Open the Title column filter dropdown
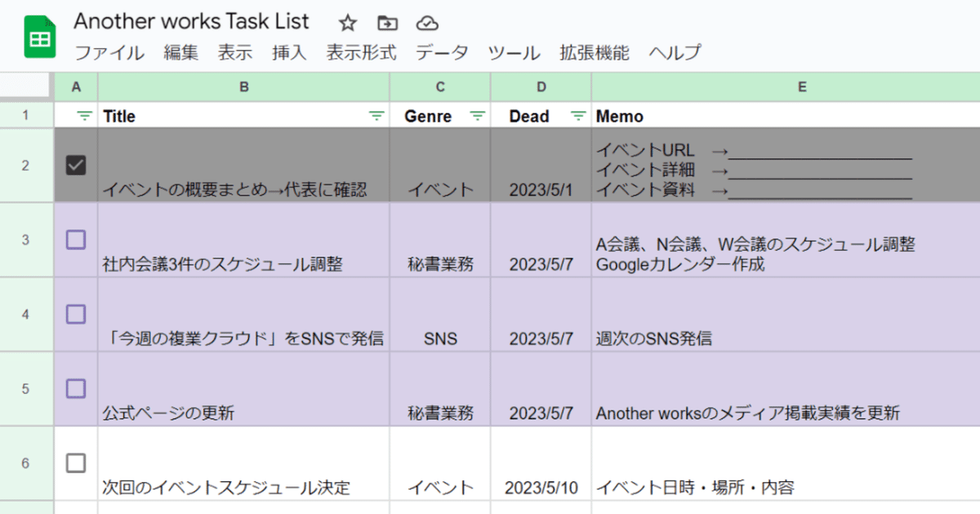 376,116
